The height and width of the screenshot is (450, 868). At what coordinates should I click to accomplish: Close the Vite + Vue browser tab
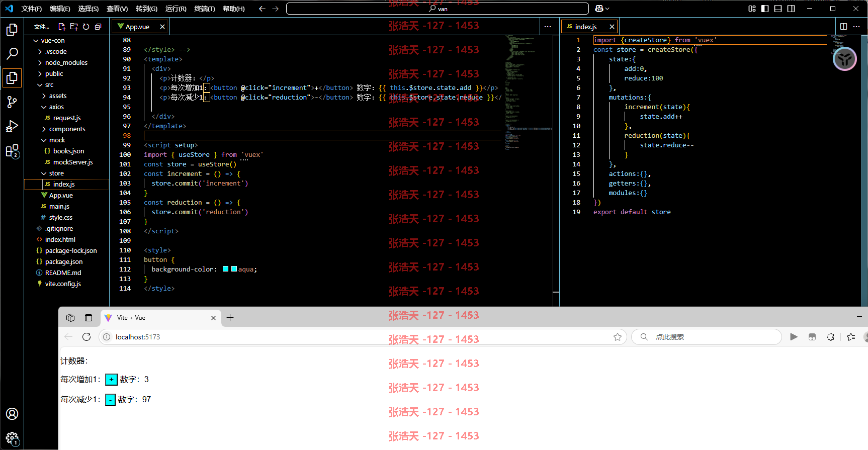click(213, 318)
